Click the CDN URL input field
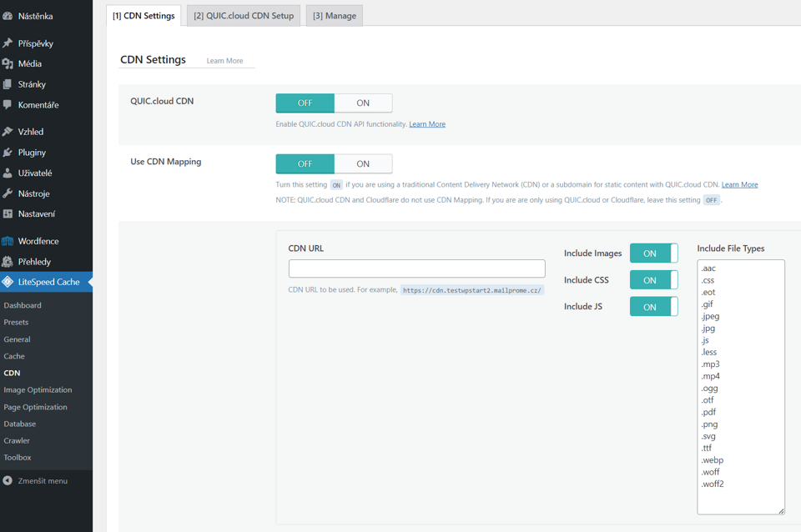 pyautogui.click(x=417, y=269)
